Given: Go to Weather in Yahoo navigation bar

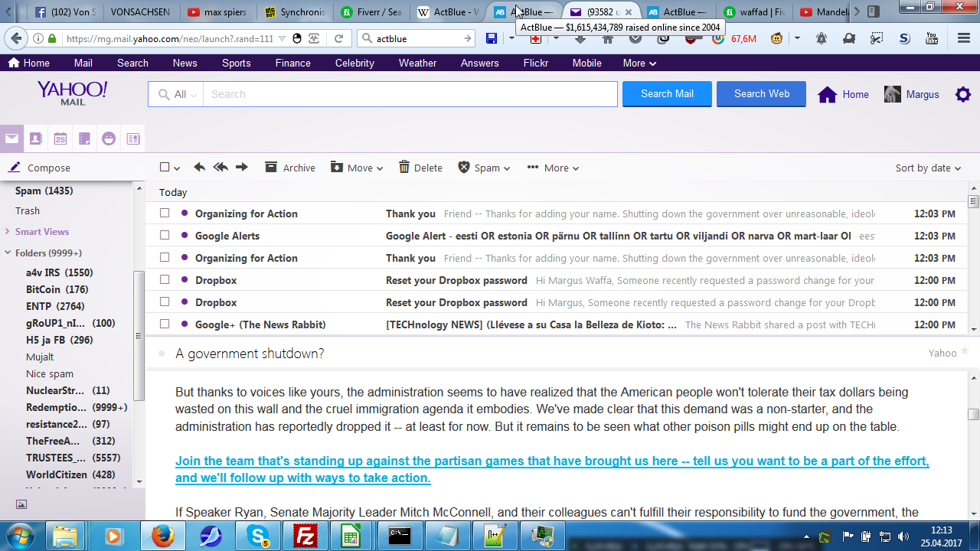Looking at the screenshot, I should (x=417, y=63).
